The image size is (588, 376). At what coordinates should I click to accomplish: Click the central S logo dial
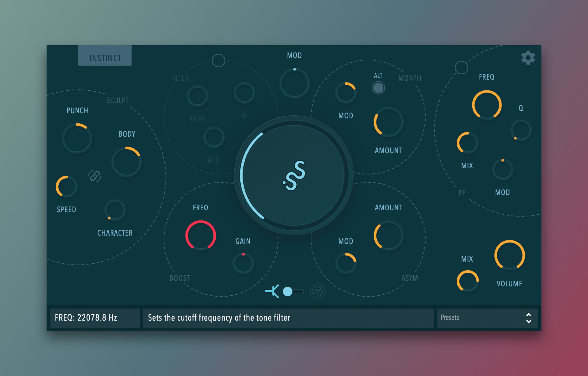[294, 175]
